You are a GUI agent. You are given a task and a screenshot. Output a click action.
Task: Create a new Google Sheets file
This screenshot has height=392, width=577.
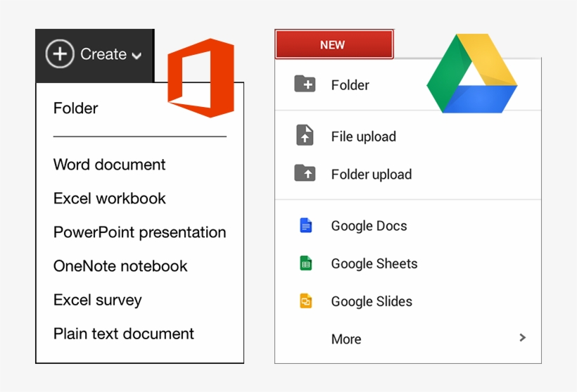tap(374, 264)
